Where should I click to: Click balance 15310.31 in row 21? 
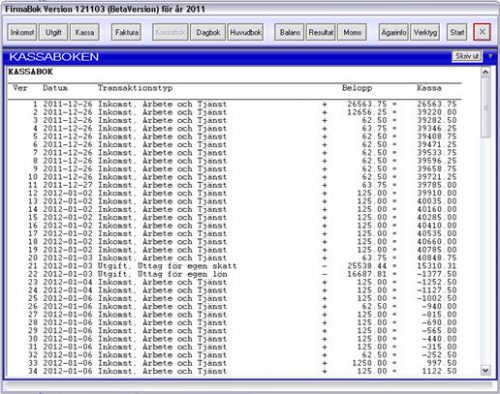(x=437, y=266)
